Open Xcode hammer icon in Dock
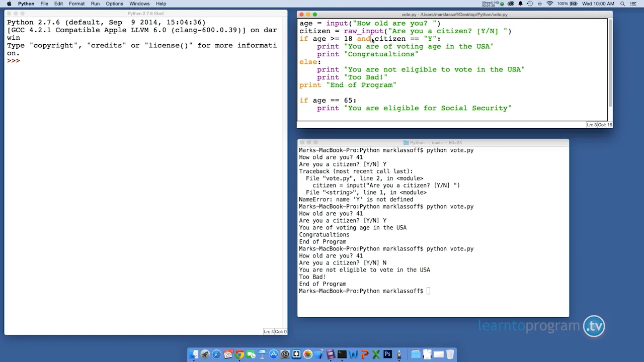644x362 pixels. point(319,354)
